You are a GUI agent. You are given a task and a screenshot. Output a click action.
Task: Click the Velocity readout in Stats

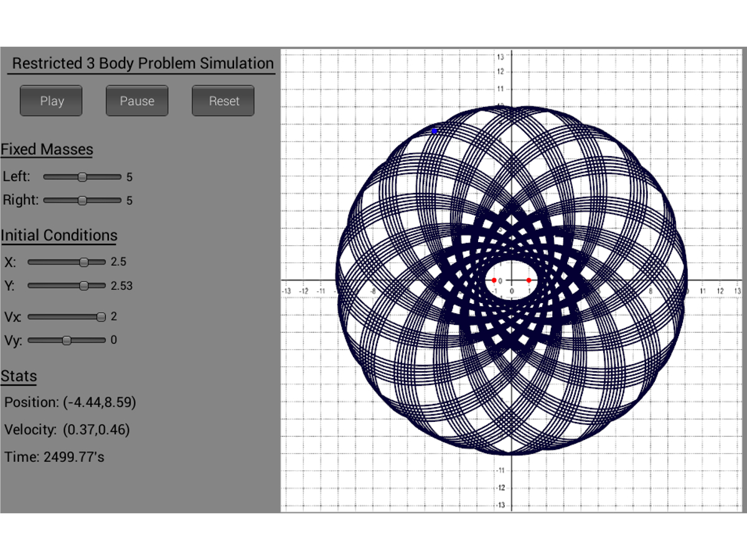[67, 430]
